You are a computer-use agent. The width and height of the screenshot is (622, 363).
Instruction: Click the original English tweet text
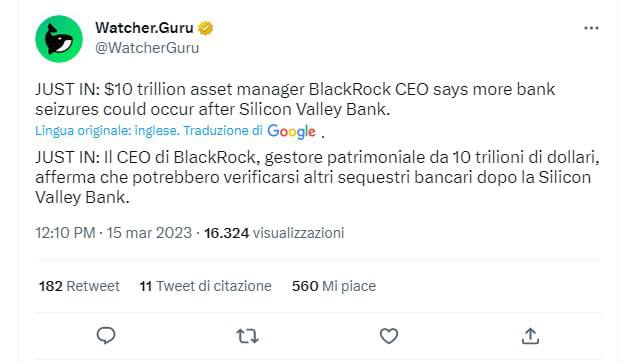(x=295, y=99)
